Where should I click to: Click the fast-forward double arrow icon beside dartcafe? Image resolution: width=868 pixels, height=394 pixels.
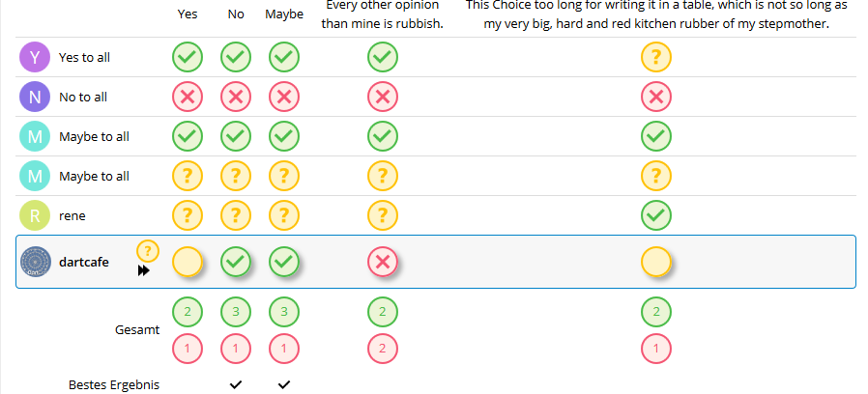tap(144, 271)
